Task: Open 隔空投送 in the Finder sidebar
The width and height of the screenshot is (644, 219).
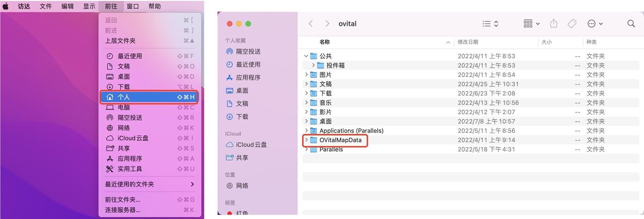Action: coord(248,52)
